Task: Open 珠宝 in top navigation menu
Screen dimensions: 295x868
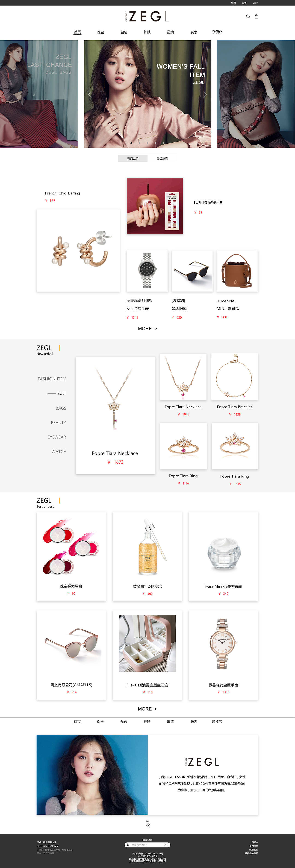Action: (x=100, y=32)
